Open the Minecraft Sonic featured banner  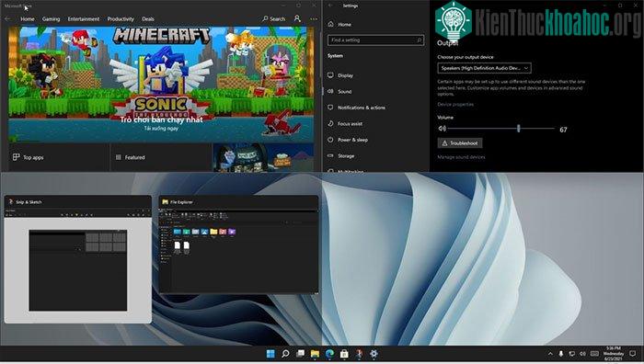(x=161, y=85)
